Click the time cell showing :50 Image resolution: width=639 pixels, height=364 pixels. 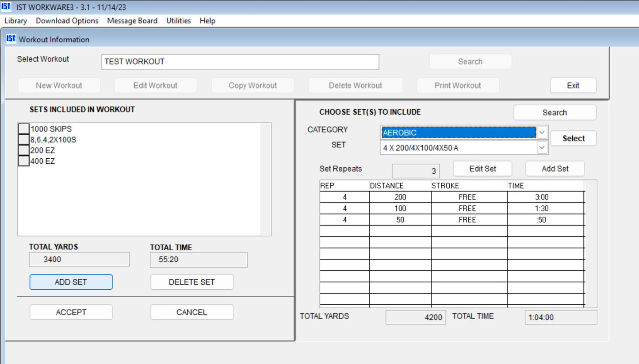coord(546,220)
